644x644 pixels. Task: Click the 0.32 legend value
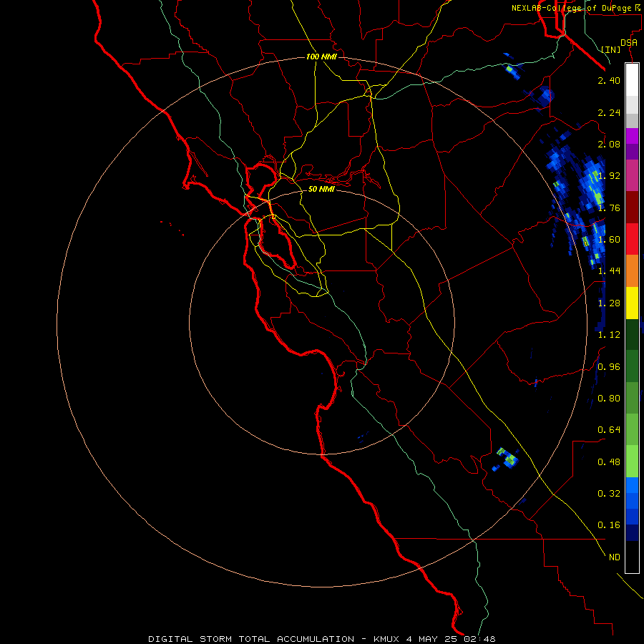[x=609, y=494]
